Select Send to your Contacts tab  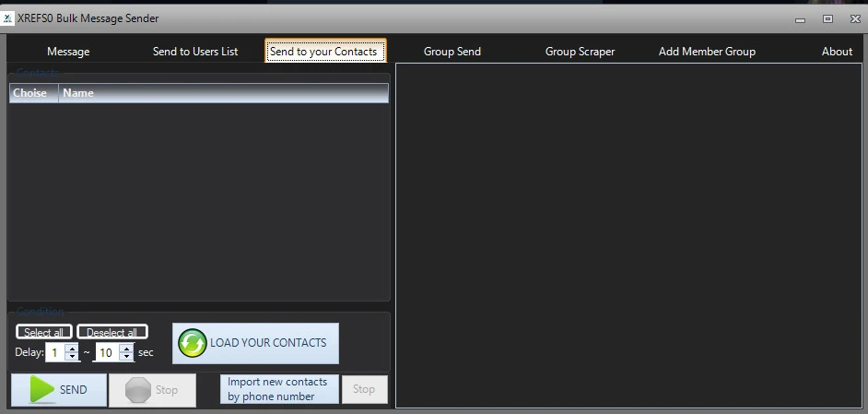[325, 51]
